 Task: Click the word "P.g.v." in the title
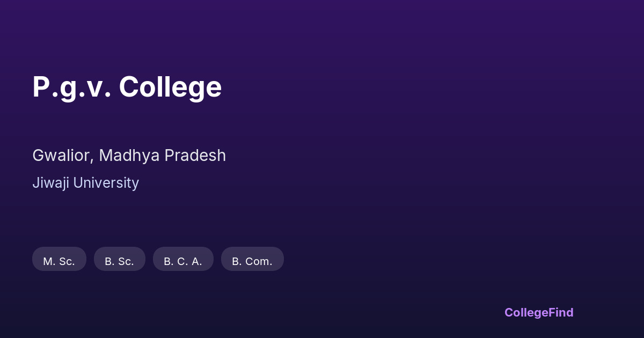[71, 87]
